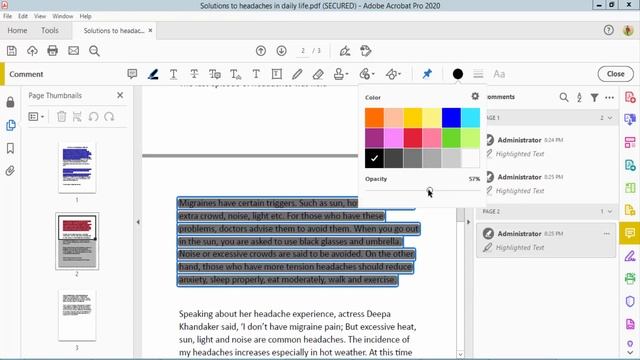Select the Pencil drawing tool
The width and height of the screenshot is (640, 360).
coord(297,74)
